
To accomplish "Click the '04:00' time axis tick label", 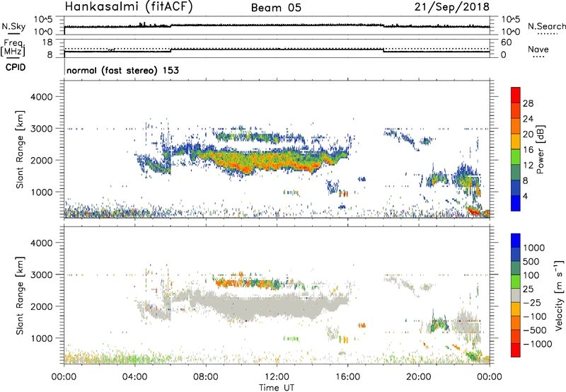I will tap(135, 377).
